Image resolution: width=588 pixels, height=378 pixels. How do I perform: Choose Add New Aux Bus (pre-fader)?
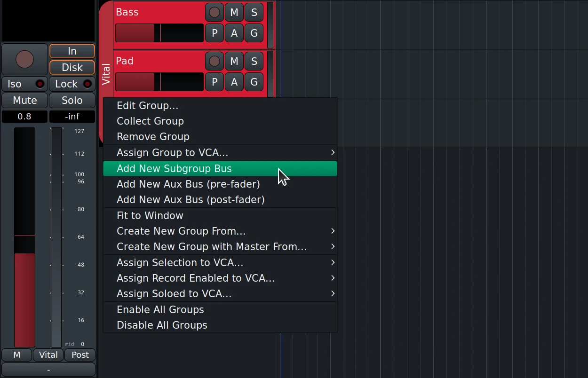220,184
